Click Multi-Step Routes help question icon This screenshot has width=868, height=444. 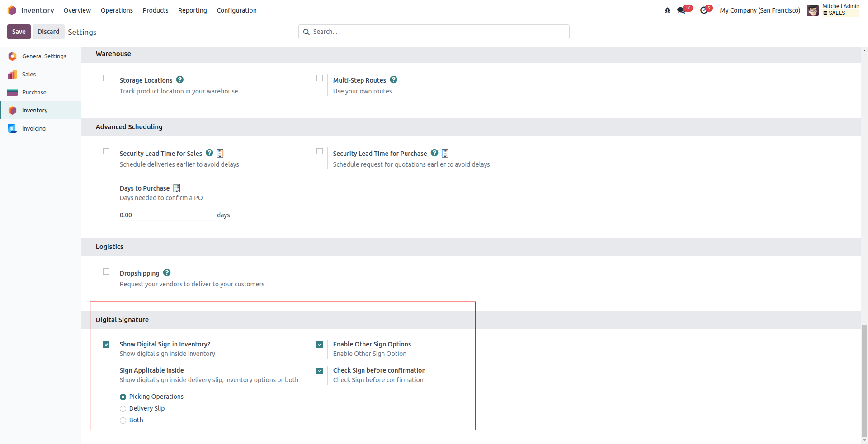[x=394, y=80]
